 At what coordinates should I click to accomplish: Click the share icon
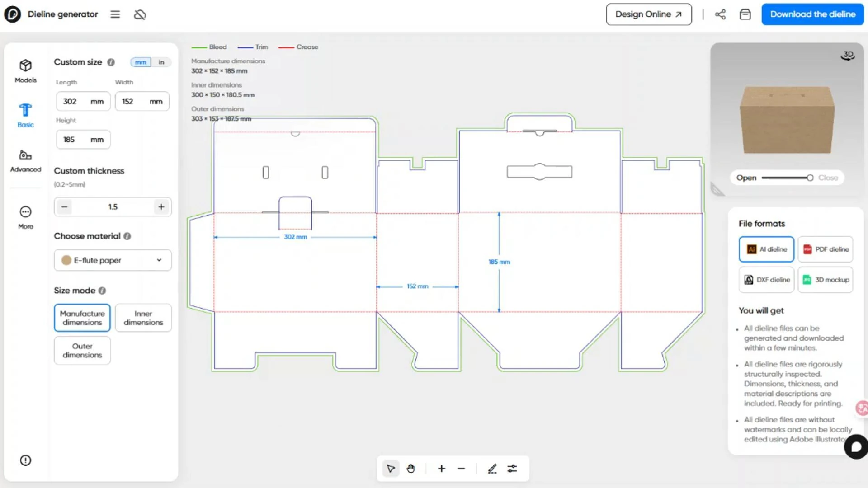720,14
